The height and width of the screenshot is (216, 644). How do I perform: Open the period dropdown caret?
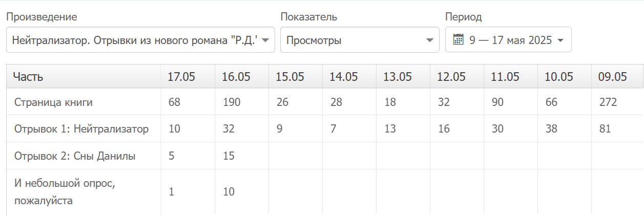[x=560, y=40]
